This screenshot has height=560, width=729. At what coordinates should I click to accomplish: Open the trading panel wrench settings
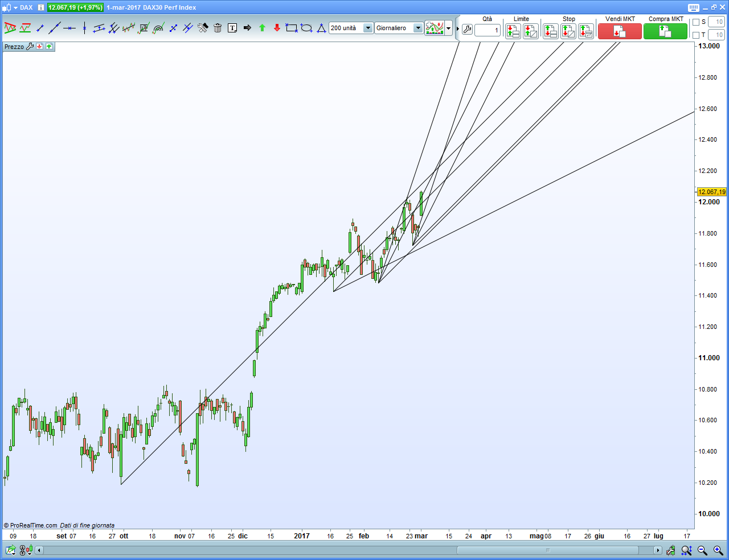(x=467, y=30)
